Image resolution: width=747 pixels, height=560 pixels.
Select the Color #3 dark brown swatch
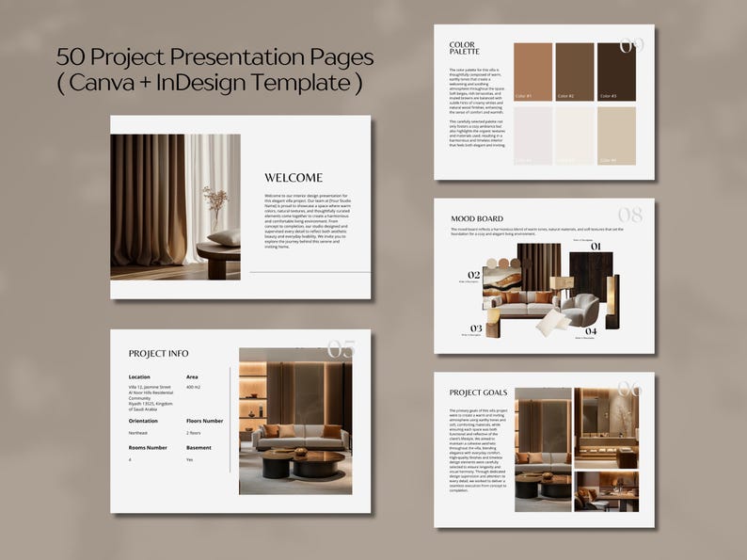[616, 72]
